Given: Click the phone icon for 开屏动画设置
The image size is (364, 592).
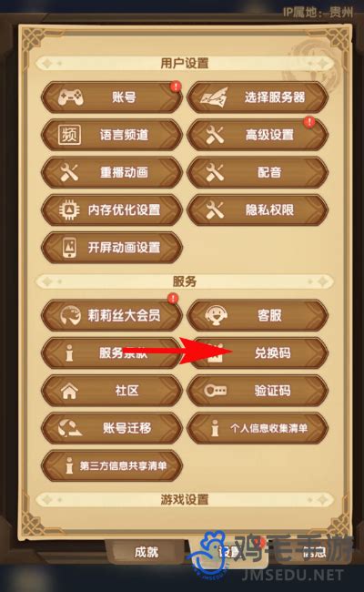Looking at the screenshot, I should point(69,248).
